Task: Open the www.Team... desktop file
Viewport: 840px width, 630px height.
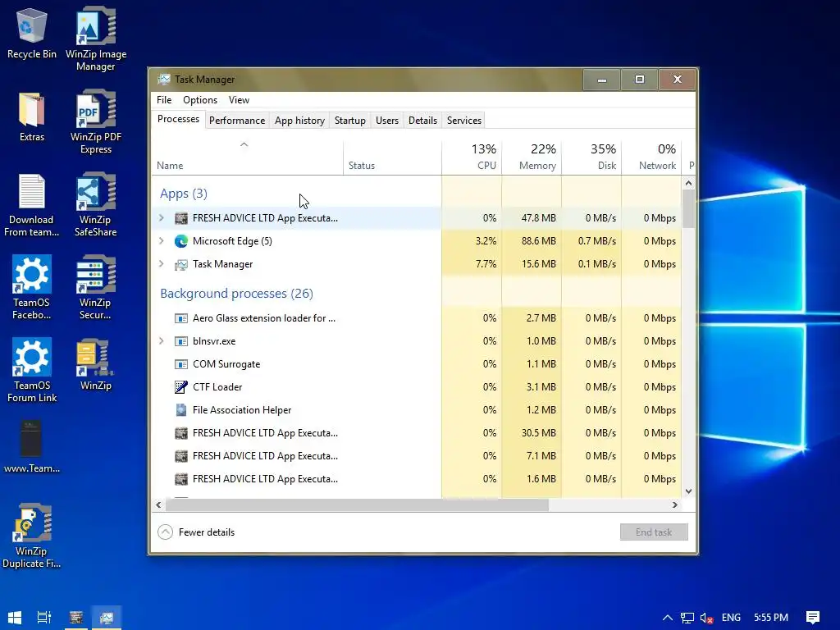Action: tap(32, 447)
